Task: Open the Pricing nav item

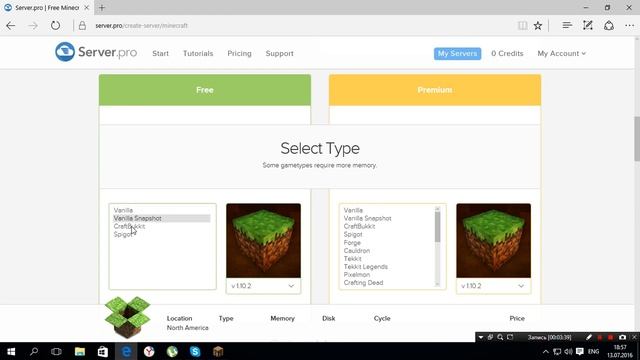Action: click(x=239, y=53)
